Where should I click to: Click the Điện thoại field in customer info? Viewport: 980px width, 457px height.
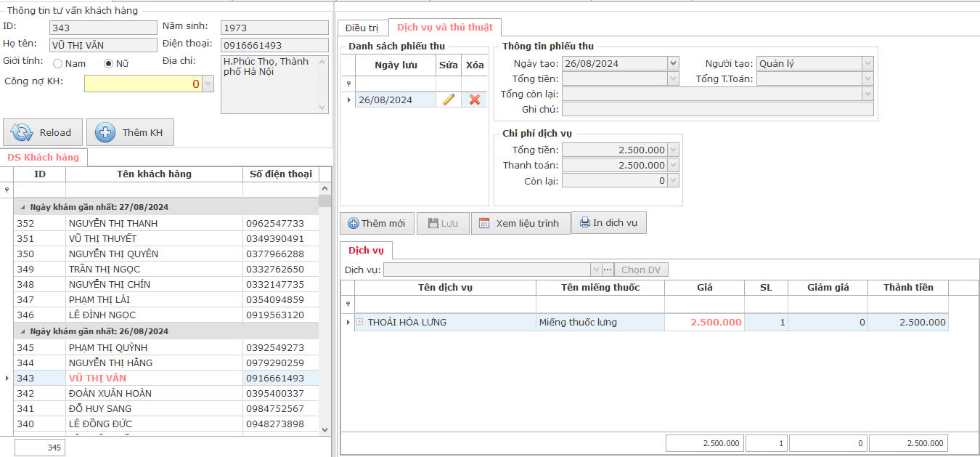(274, 45)
